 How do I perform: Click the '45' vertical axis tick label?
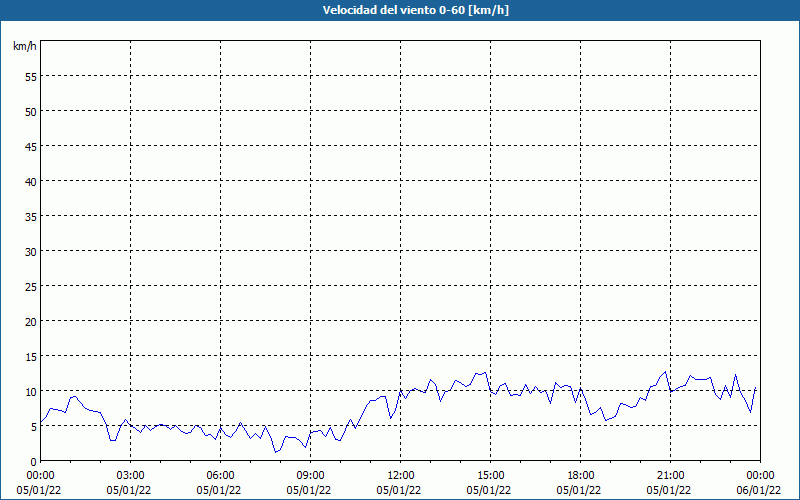pyautogui.click(x=31, y=146)
